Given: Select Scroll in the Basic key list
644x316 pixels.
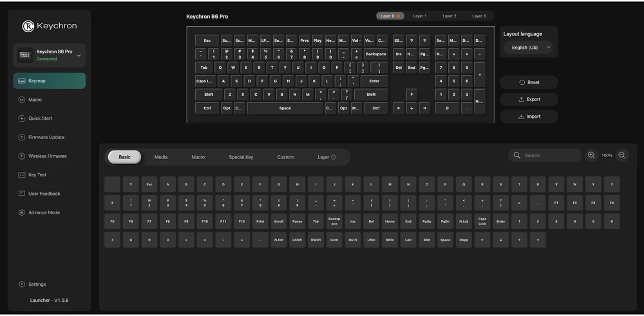Looking at the screenshot, I should tap(279, 221).
